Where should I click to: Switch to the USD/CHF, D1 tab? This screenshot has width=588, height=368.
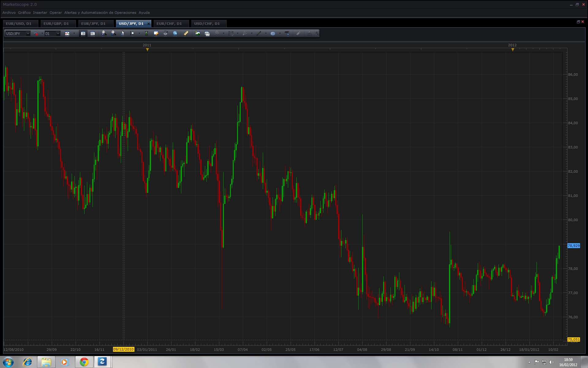207,24
